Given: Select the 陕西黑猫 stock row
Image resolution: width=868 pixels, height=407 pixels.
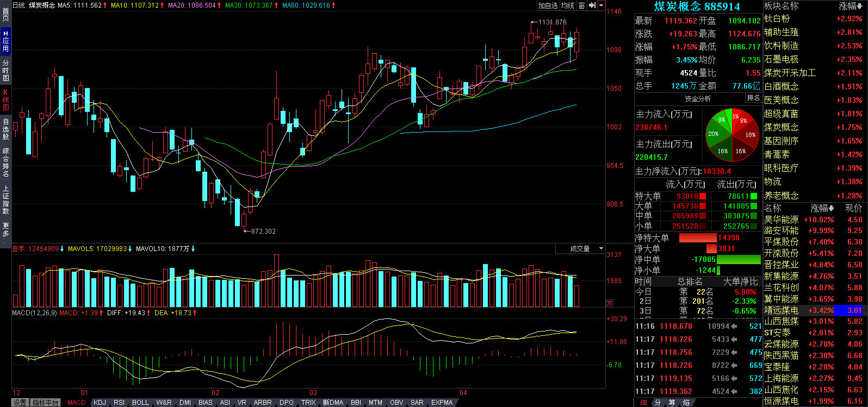Looking at the screenshot, I should (815, 355).
